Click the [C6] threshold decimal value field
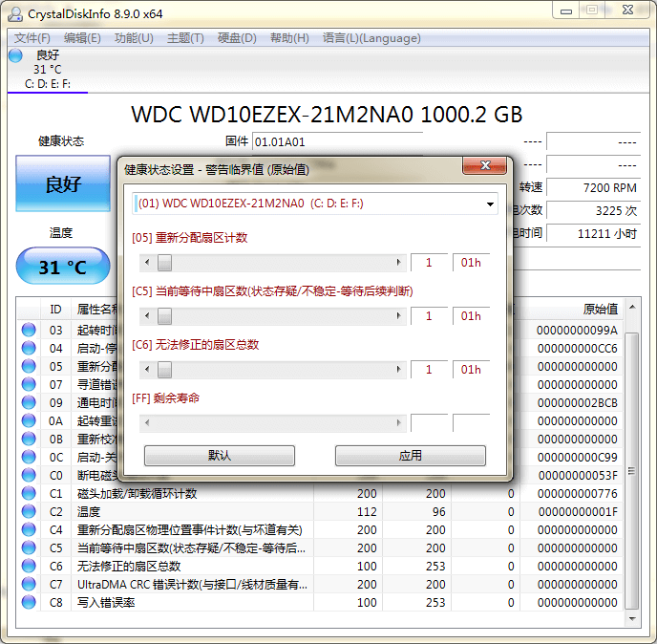Viewport: 657px width, 644px height. click(429, 370)
